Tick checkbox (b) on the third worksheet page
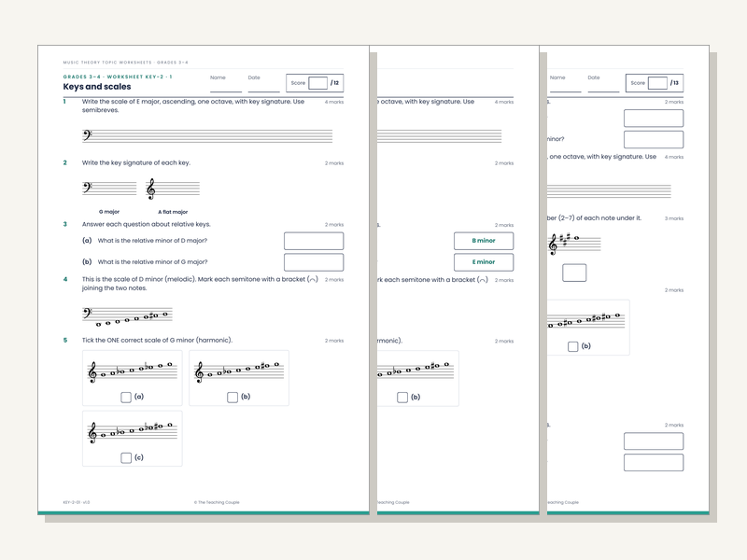Image resolution: width=747 pixels, height=560 pixels. [x=573, y=346]
